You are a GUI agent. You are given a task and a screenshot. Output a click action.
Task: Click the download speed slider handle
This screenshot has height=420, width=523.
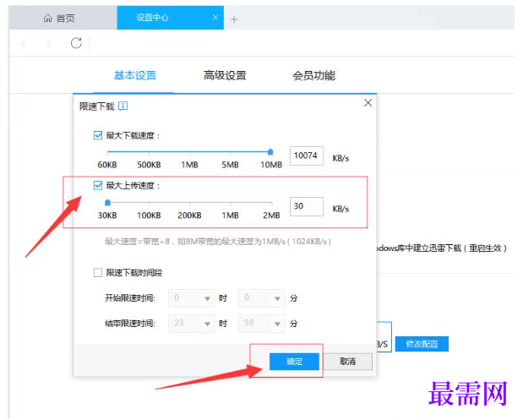coord(270,152)
